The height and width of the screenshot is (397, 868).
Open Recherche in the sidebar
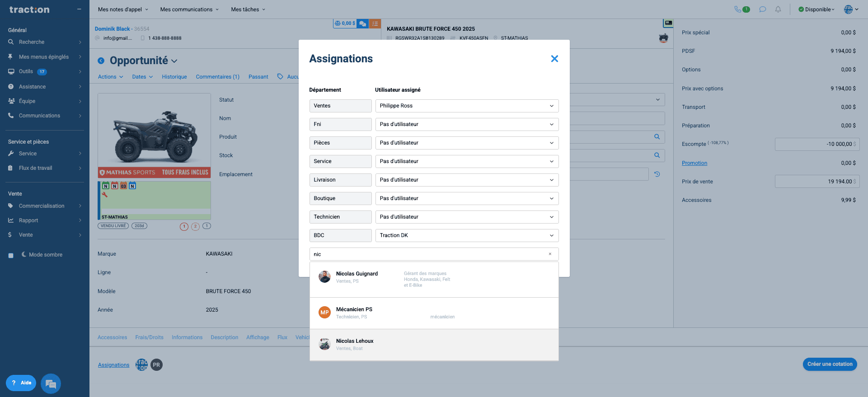(x=45, y=42)
